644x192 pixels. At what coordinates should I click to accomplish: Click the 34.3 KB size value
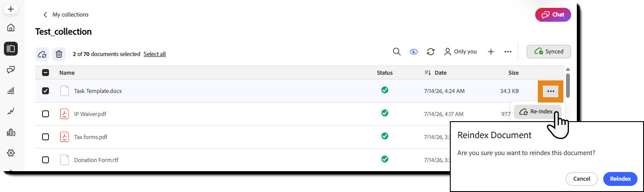pyautogui.click(x=509, y=91)
